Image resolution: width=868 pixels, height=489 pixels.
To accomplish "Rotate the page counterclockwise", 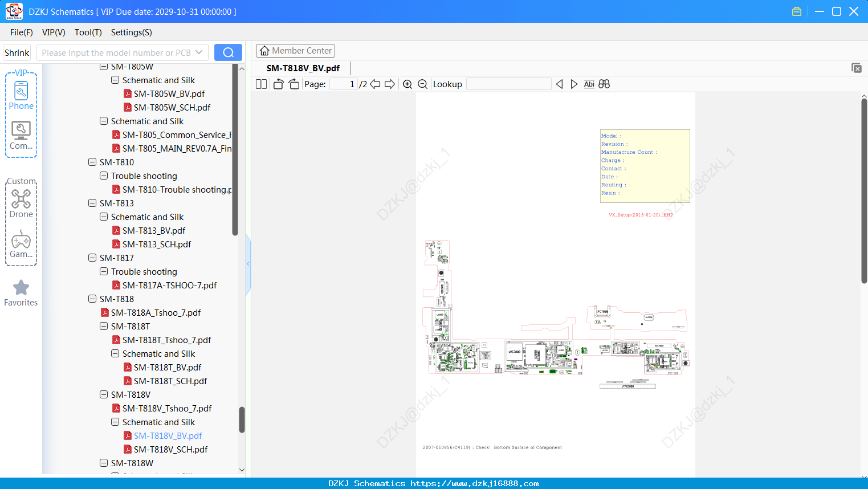I will pyautogui.click(x=278, y=84).
